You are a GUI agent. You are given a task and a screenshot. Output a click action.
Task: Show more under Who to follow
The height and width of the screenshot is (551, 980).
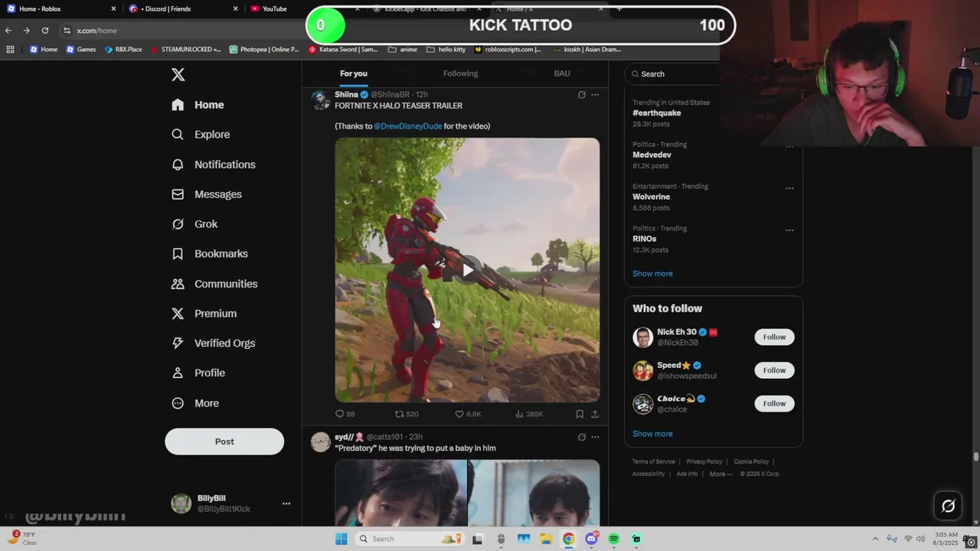pyautogui.click(x=652, y=434)
